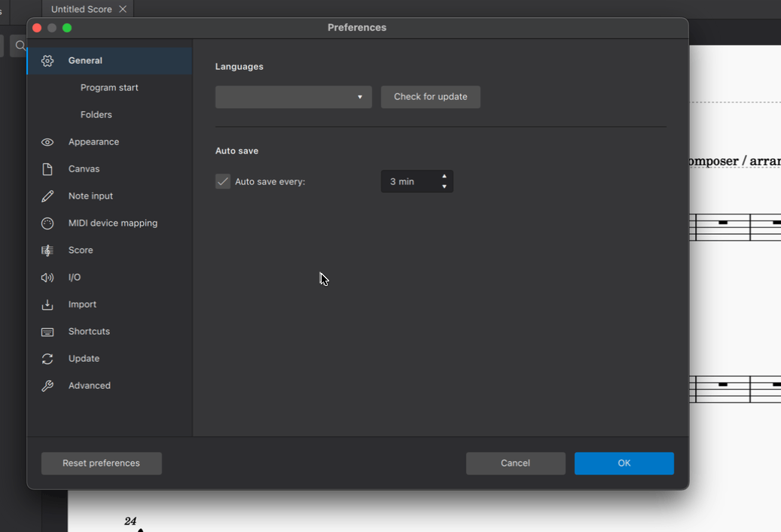Screen dimensions: 781x532
Task: Open Note input preferences via pencil icon
Action: (47, 196)
